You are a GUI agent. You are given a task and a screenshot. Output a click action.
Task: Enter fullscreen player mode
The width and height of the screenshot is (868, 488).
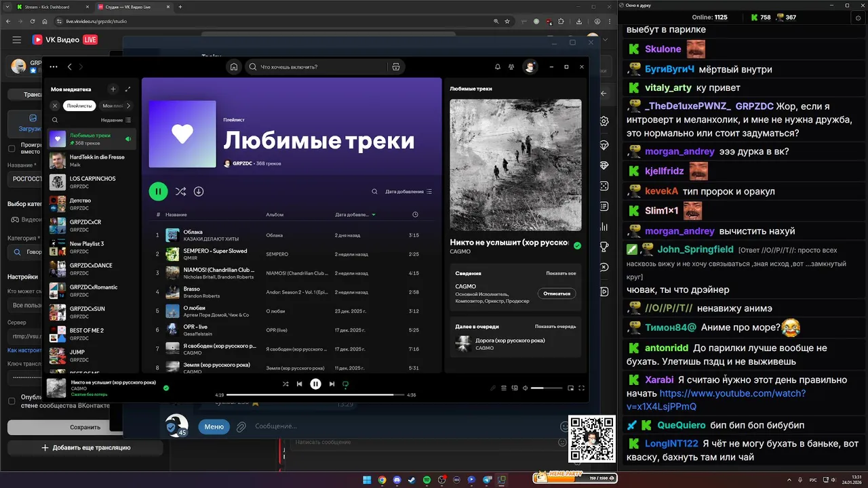(581, 388)
